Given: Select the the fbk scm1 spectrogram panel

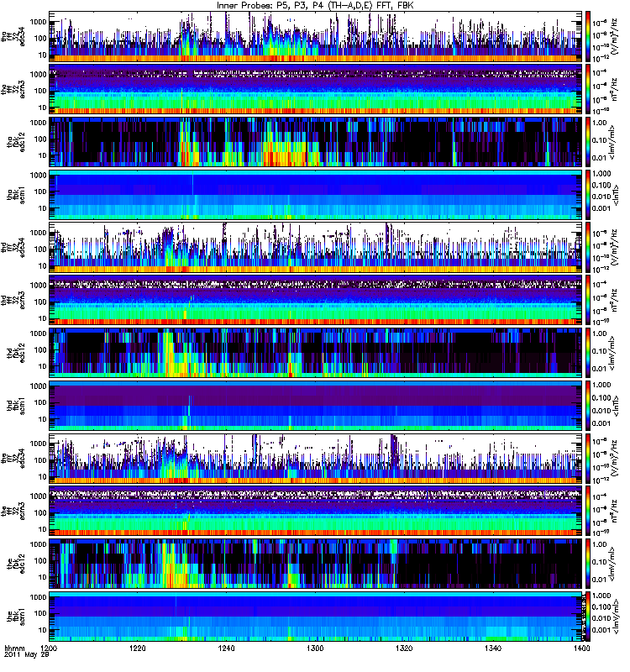Looking at the screenshot, I should point(316,617).
